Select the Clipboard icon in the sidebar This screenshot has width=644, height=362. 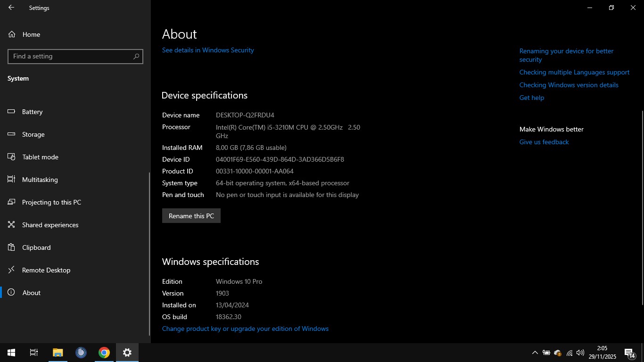tap(12, 247)
